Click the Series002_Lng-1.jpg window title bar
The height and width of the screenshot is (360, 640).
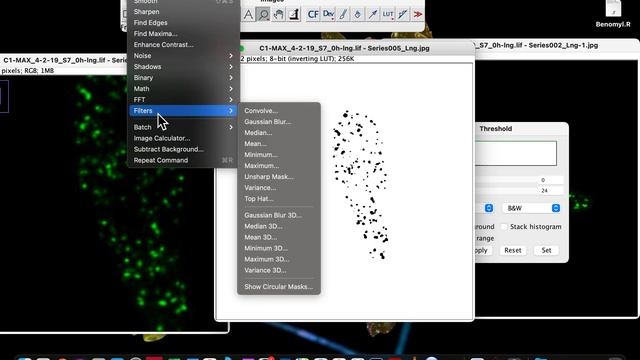pos(557,45)
